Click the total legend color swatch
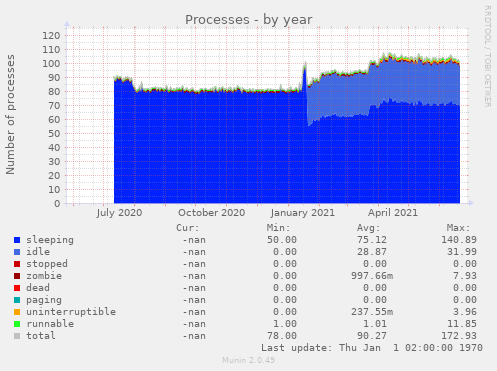Image resolution: width=497 pixels, height=371 pixels. click(x=17, y=336)
